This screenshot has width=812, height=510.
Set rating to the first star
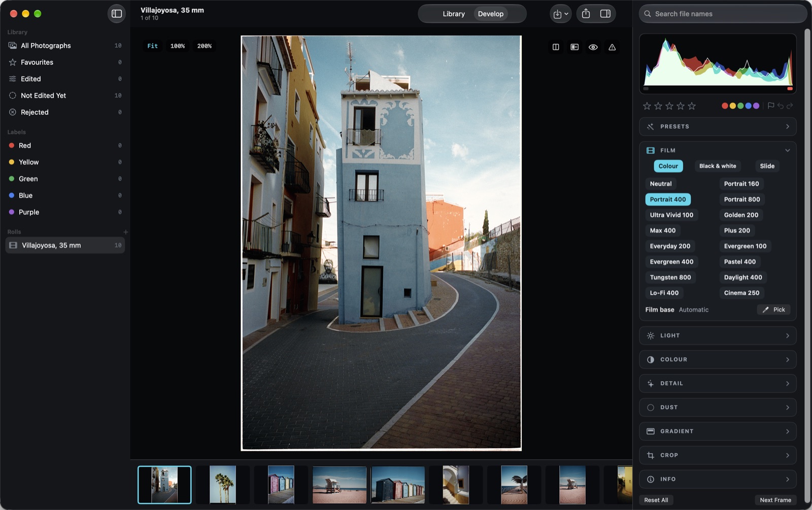coord(647,106)
